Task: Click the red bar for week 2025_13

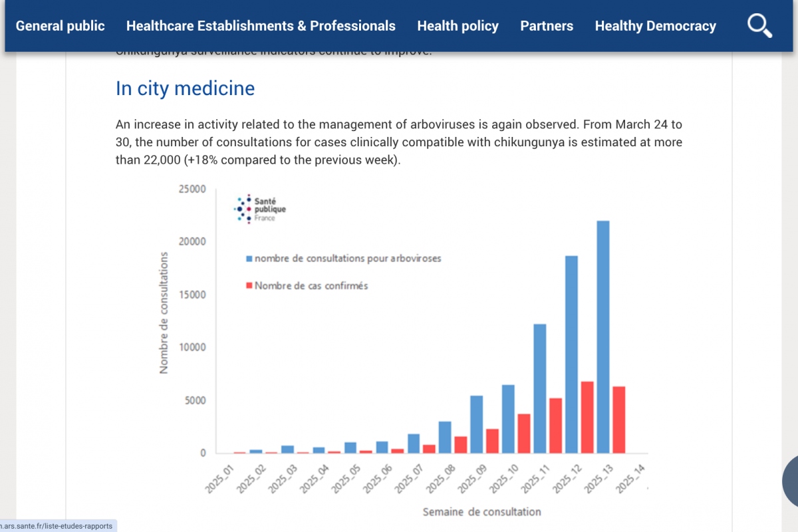Action: pyautogui.click(x=618, y=420)
